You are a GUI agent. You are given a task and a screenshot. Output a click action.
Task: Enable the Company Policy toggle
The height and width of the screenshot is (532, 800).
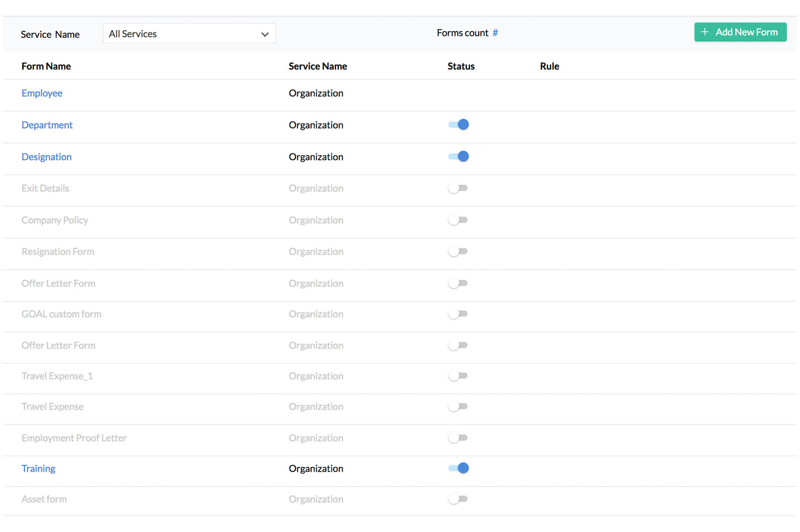coord(458,220)
